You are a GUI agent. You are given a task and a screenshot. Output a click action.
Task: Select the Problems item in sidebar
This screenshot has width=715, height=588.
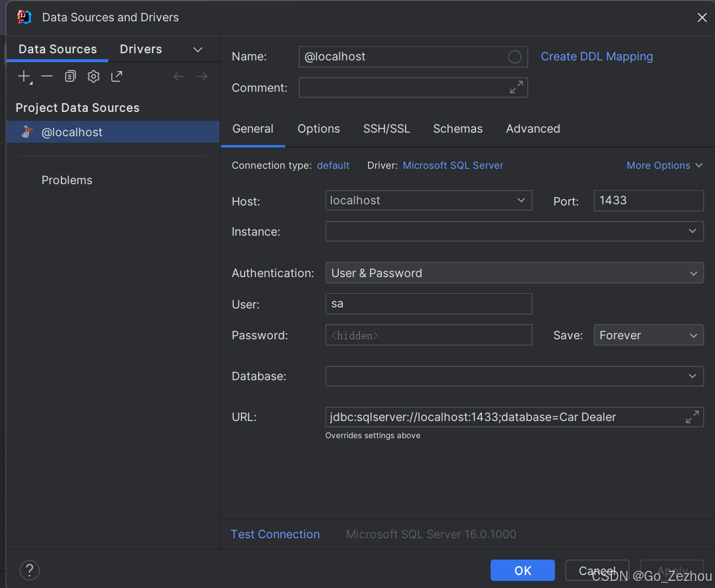coord(67,180)
